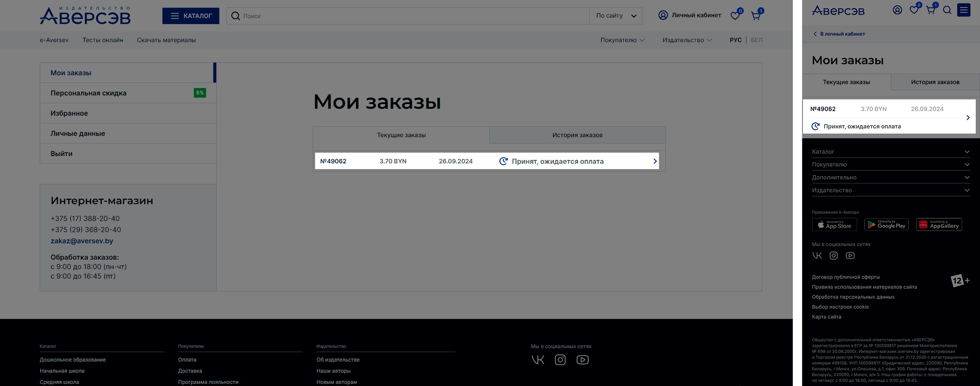Open the App Store download badge
This screenshot has width=980, height=386.
click(x=834, y=225)
